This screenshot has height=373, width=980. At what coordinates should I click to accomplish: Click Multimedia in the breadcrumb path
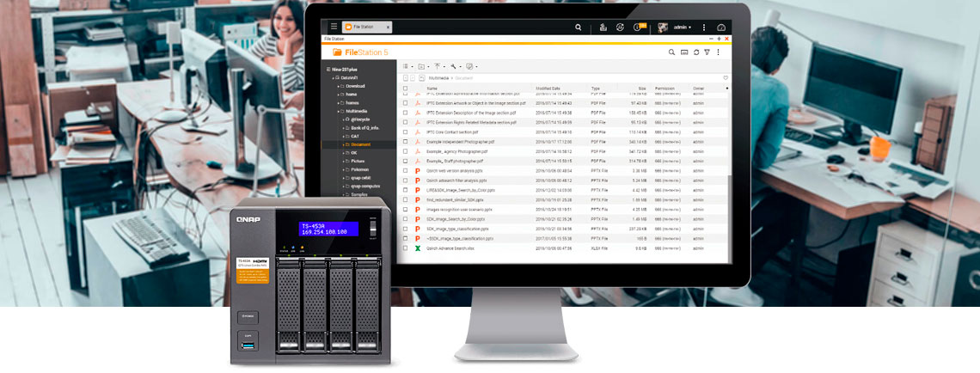point(438,77)
